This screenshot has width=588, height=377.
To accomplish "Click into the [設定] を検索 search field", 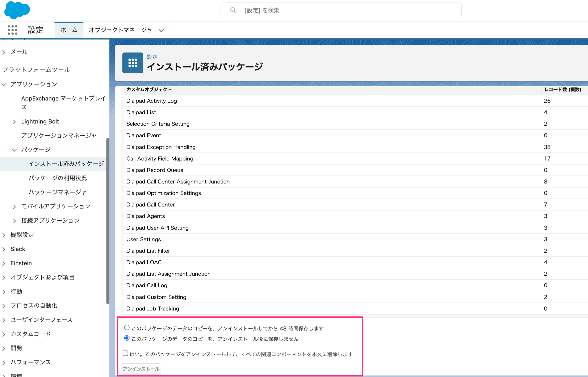I will pos(341,10).
